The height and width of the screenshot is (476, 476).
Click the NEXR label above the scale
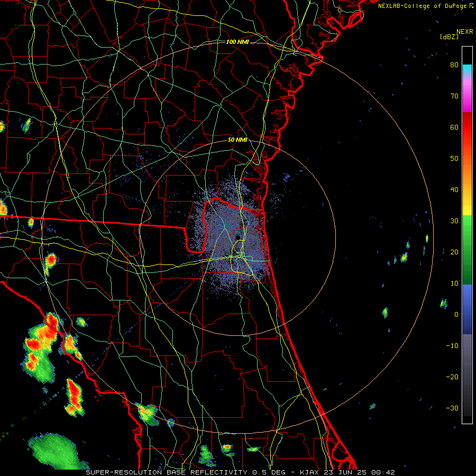465,32
